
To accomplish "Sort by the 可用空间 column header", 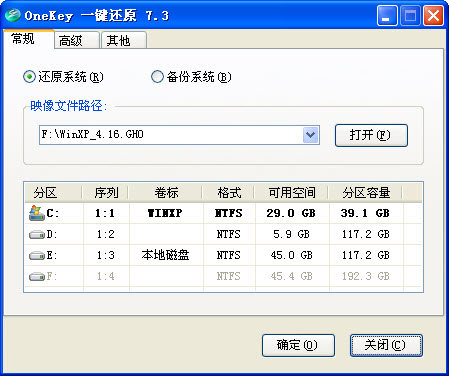I will click(292, 192).
